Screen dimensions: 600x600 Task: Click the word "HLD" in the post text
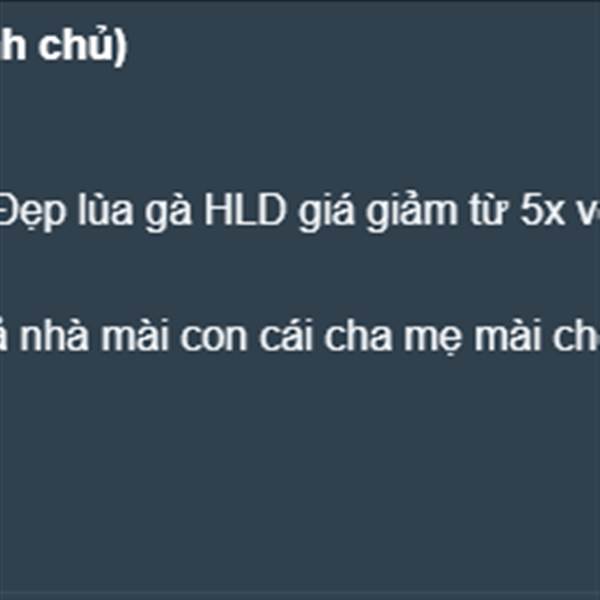click(x=245, y=210)
